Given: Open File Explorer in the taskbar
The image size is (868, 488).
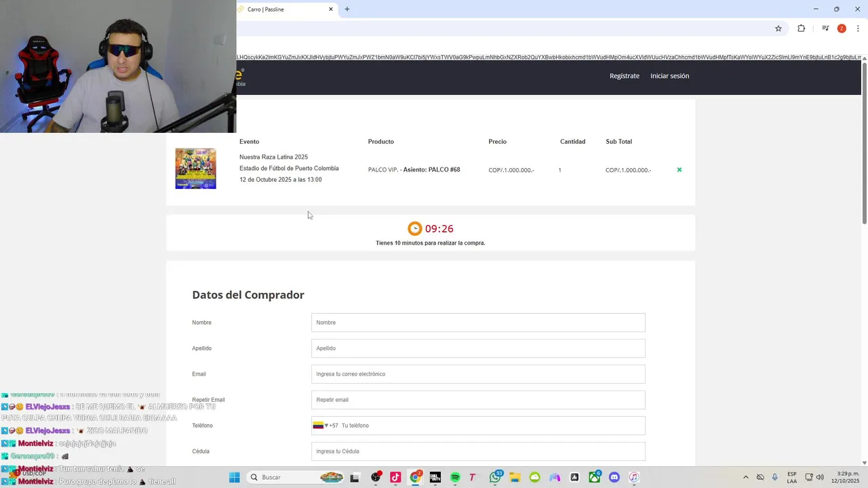Looking at the screenshot, I should [x=515, y=477].
